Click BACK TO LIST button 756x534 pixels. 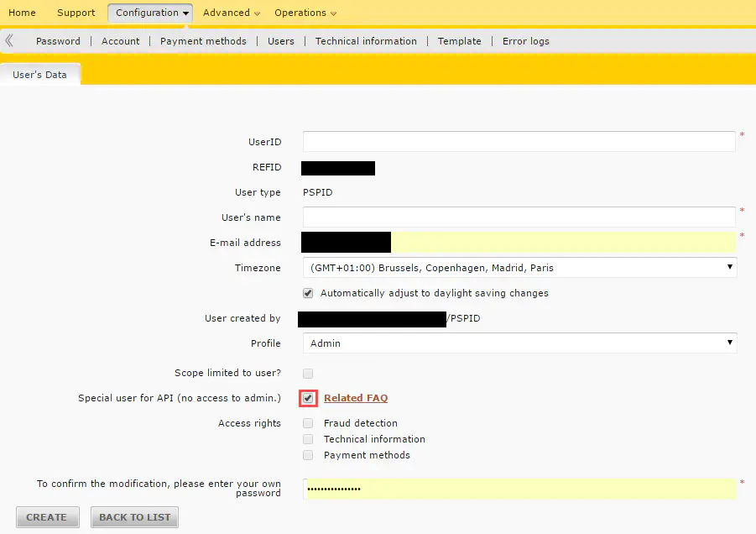tap(134, 517)
